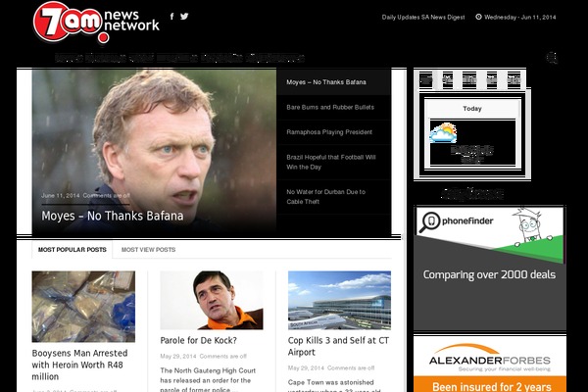
Task: Click May 29, 2014 date under Cop Kills 3
Action: tap(306, 368)
